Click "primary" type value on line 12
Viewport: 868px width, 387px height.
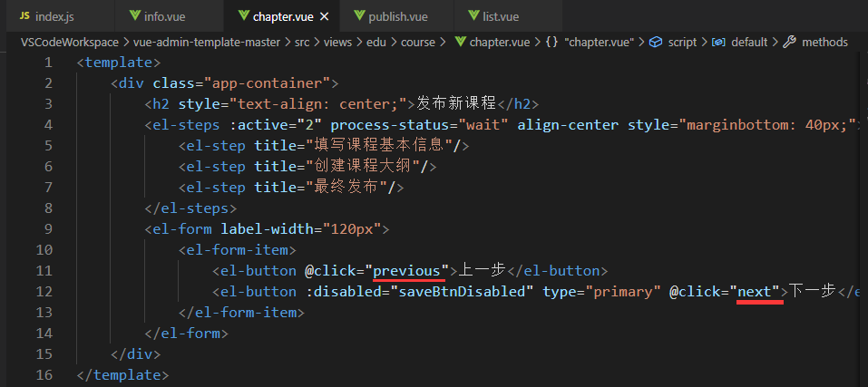tap(624, 291)
